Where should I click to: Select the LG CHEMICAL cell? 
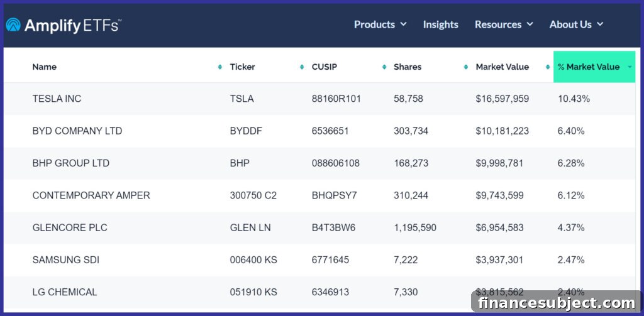[65, 292]
